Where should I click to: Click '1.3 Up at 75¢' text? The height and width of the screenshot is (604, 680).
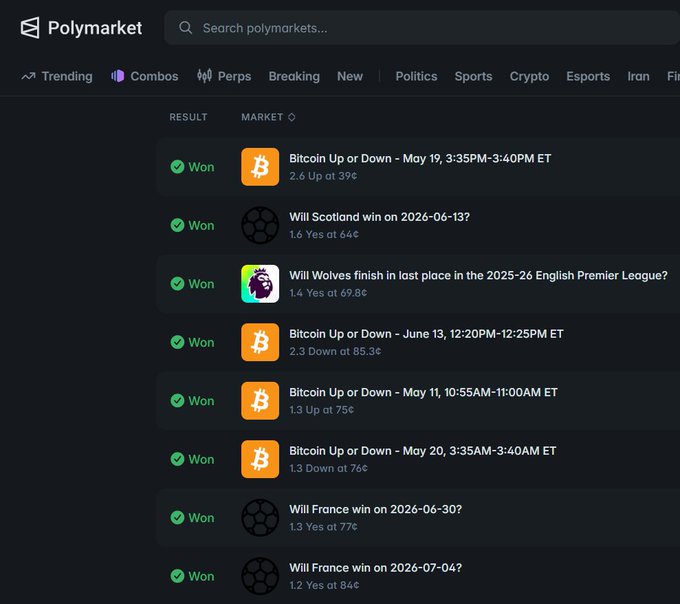(321, 410)
